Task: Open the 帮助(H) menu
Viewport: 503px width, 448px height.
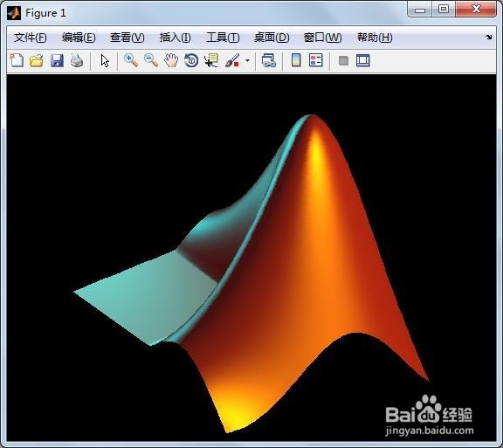Action: [375, 38]
